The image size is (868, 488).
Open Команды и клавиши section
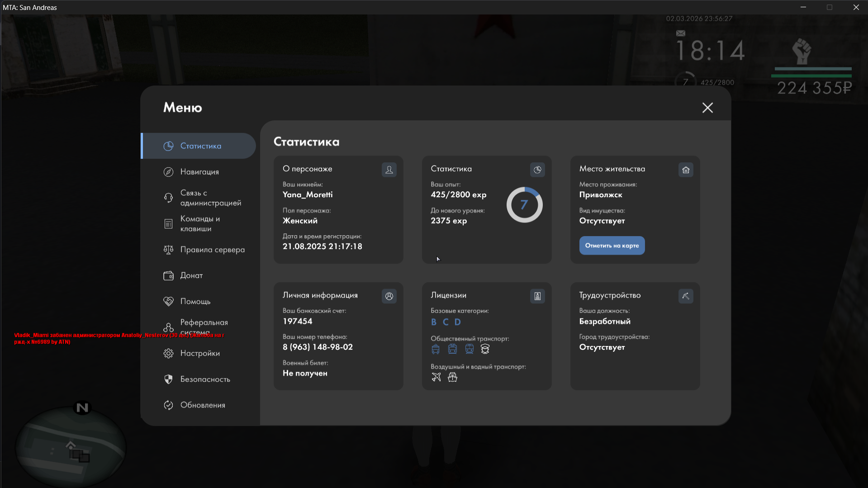199,224
